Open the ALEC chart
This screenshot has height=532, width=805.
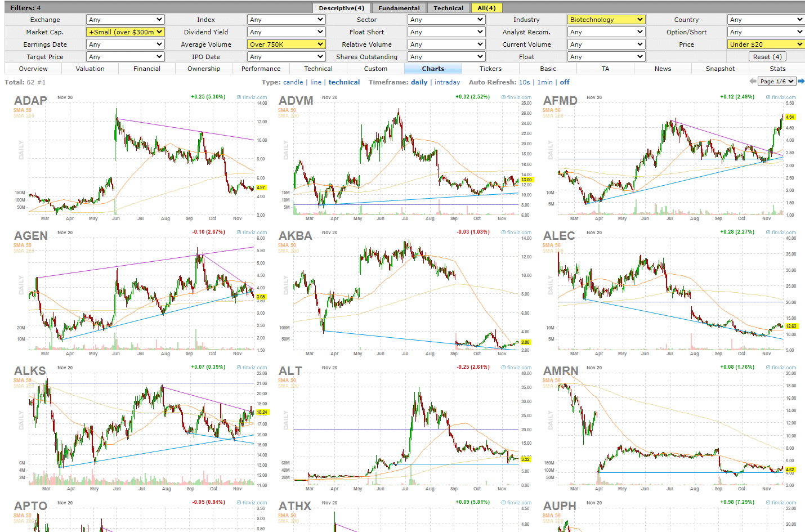[x=669, y=293]
